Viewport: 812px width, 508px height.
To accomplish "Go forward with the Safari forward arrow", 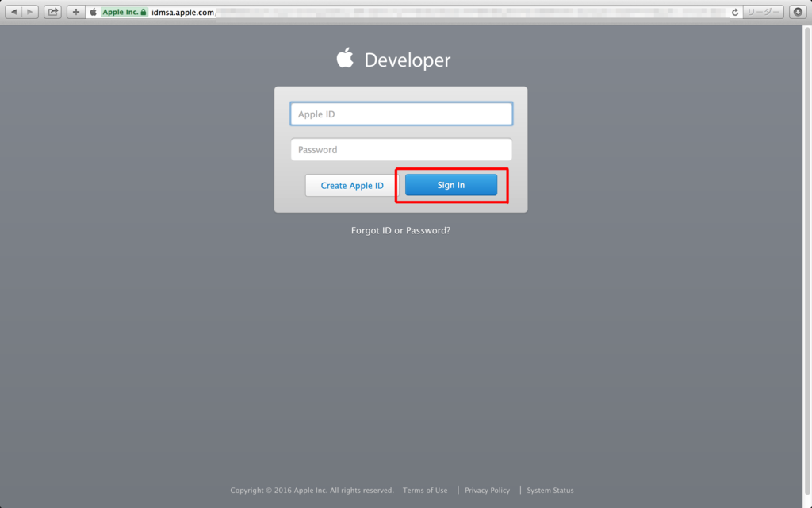I will click(30, 12).
